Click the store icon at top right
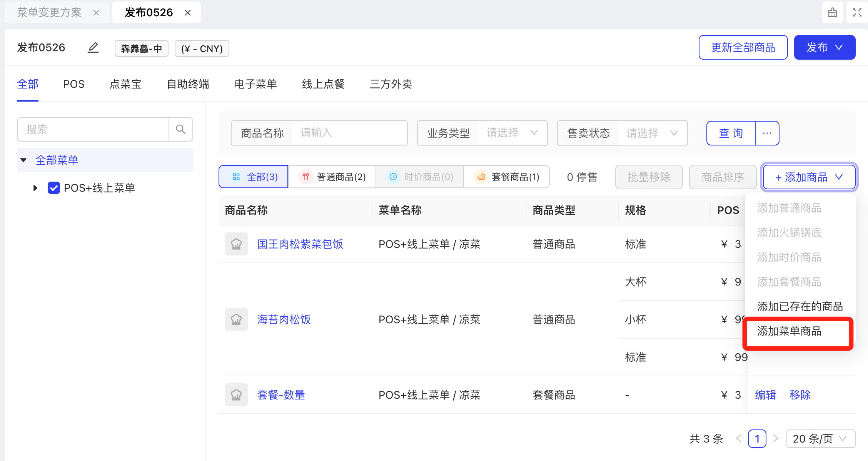Viewport: 868px width, 461px height. pyautogui.click(x=832, y=12)
